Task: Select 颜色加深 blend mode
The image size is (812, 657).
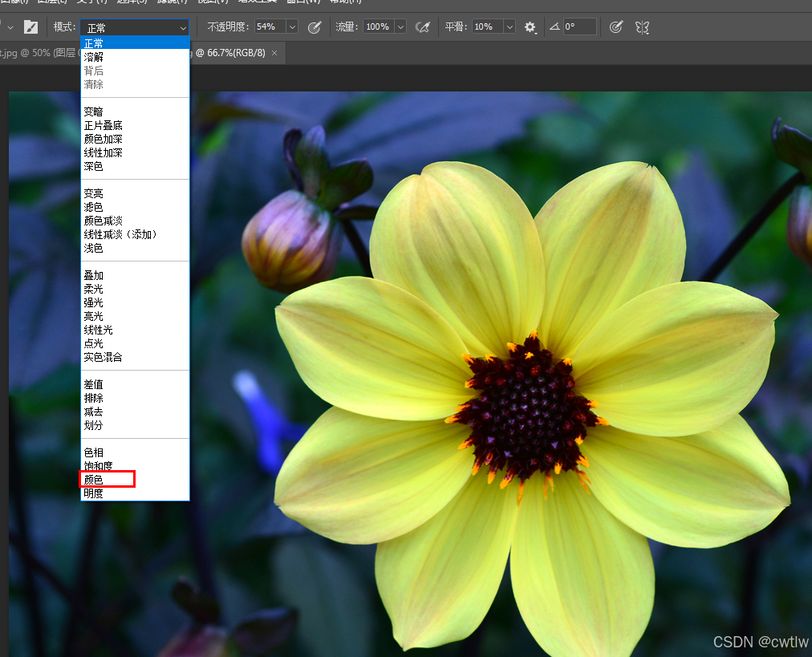Action: coord(135,139)
